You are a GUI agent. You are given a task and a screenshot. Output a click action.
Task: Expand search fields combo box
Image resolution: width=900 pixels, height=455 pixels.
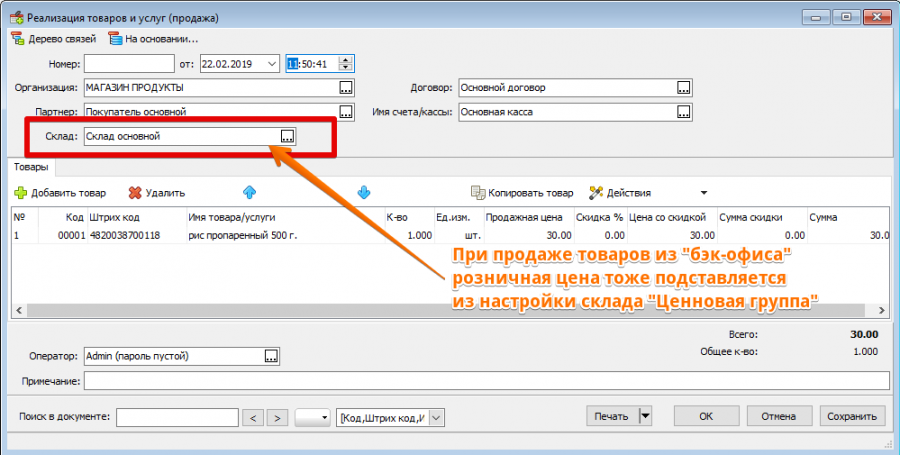[436, 417]
